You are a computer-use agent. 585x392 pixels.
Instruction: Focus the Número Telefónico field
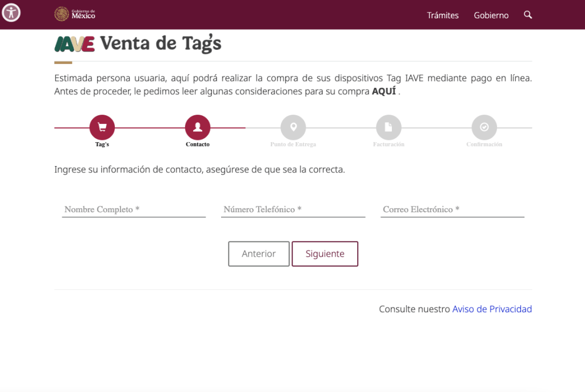(293, 209)
